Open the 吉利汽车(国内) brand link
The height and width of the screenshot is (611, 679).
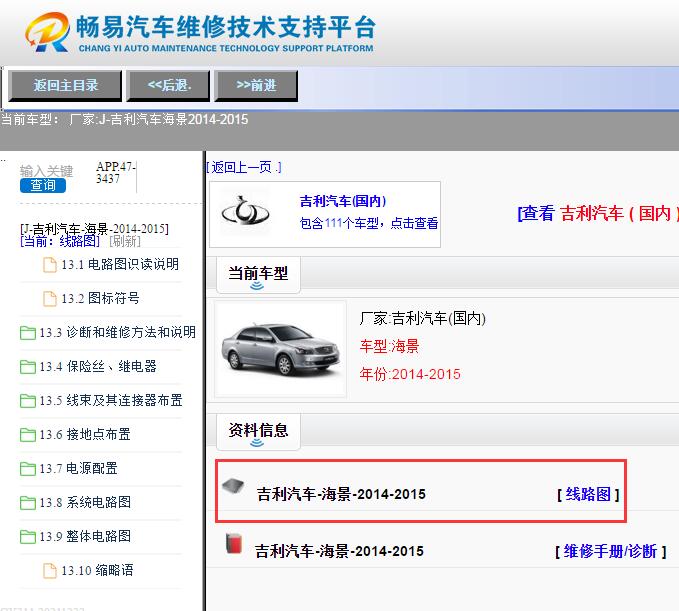click(343, 201)
